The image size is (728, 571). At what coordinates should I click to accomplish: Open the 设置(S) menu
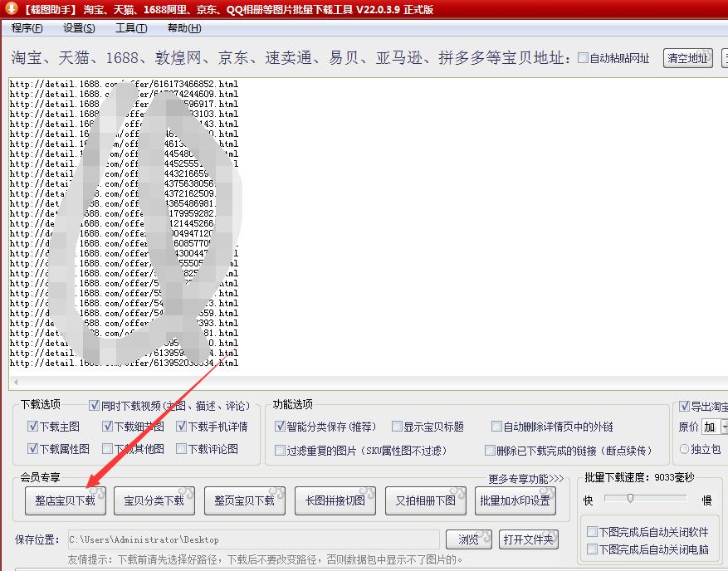tap(76, 27)
